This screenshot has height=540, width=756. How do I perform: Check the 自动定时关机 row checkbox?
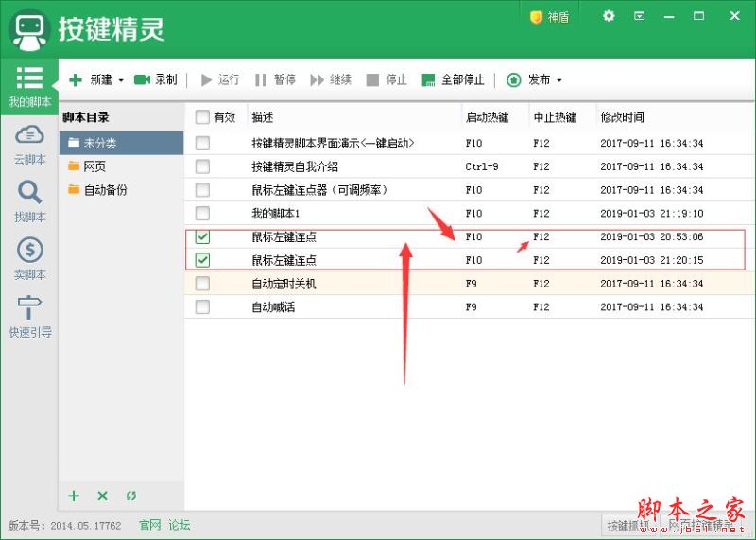click(x=202, y=284)
